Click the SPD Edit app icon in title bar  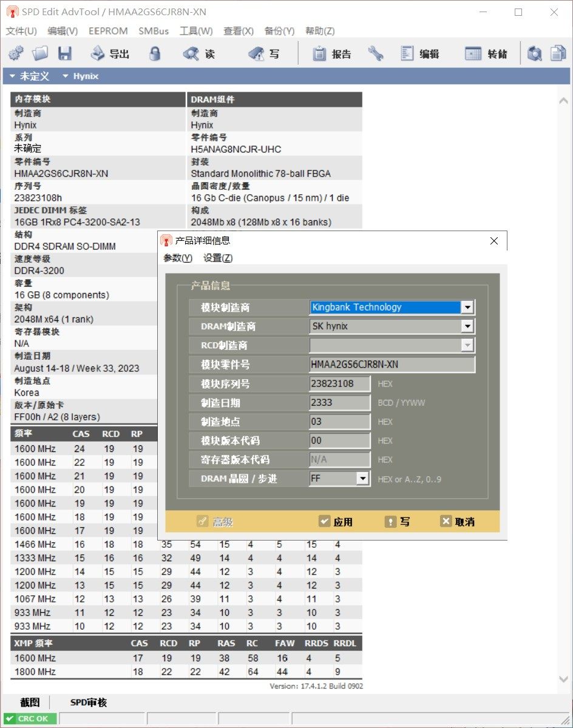pyautogui.click(x=12, y=12)
